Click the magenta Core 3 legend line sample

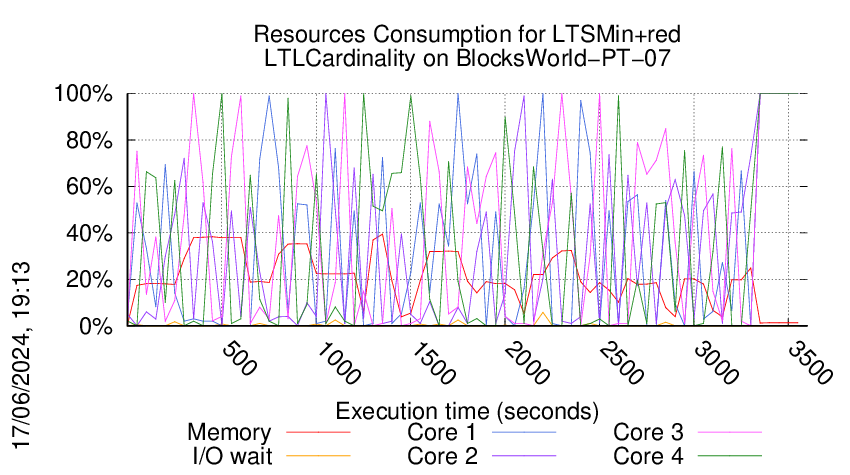730,433
